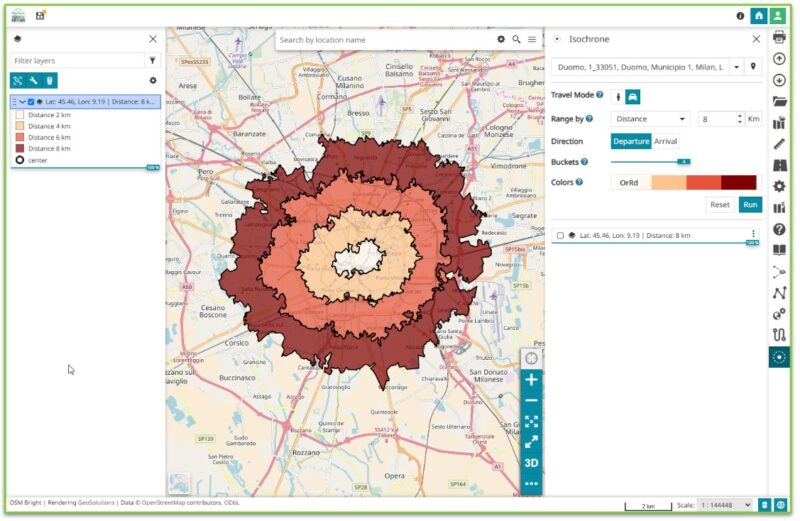800x521 pixels.
Task: Click the Travel Mode help icon
Action: 600,95
